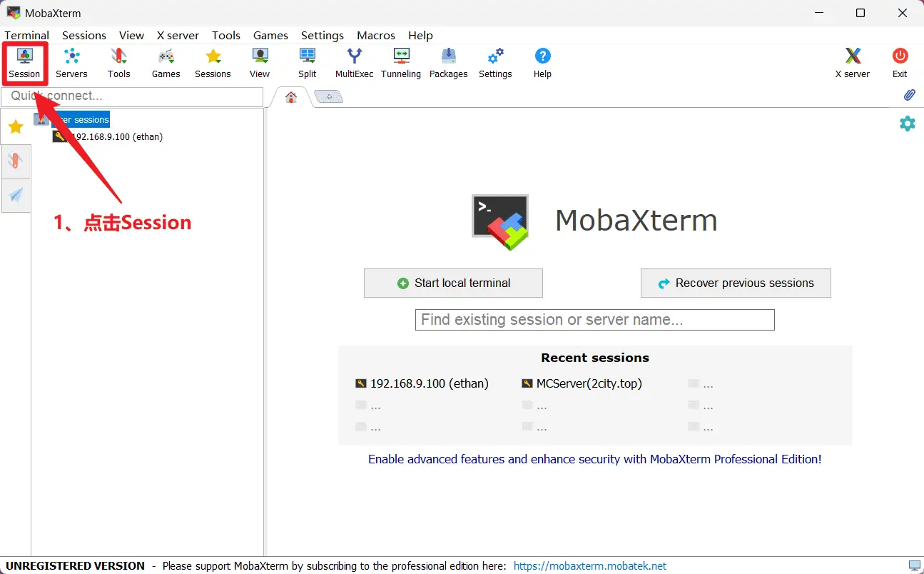
Task: Click the Session toolbar icon
Action: (x=24, y=63)
